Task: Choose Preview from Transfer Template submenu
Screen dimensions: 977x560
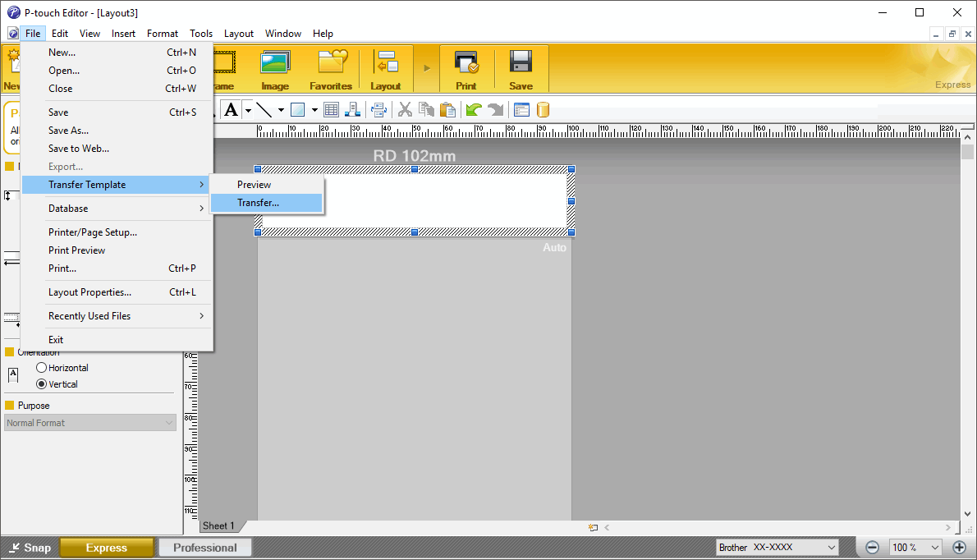Action: click(267, 185)
